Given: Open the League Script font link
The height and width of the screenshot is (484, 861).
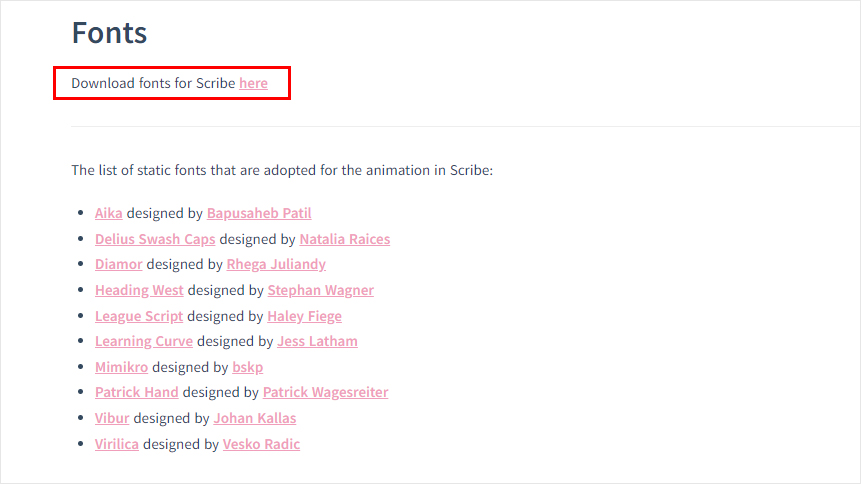Looking at the screenshot, I should click(139, 316).
